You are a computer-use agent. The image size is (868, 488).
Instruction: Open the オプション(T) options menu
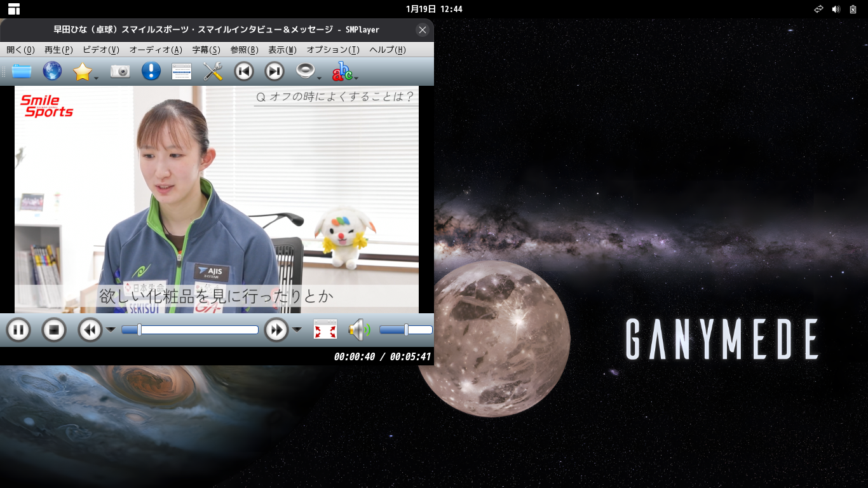pos(333,50)
